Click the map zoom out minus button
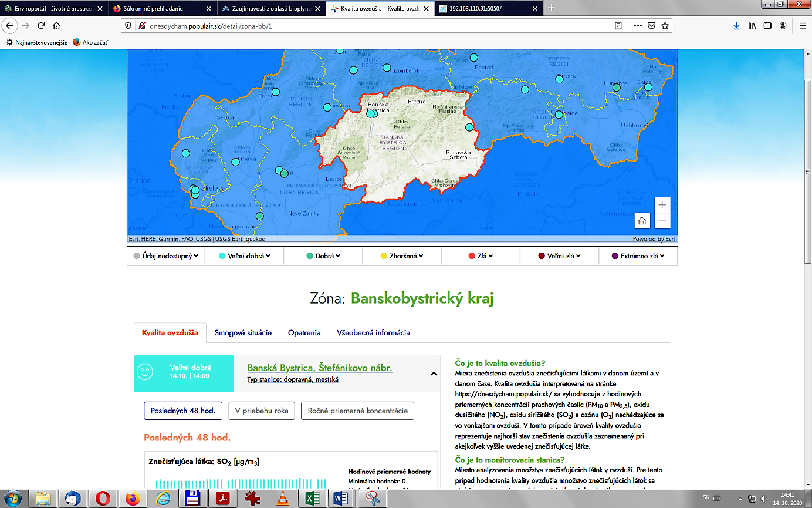Image resolution: width=812 pixels, height=508 pixels. [662, 221]
